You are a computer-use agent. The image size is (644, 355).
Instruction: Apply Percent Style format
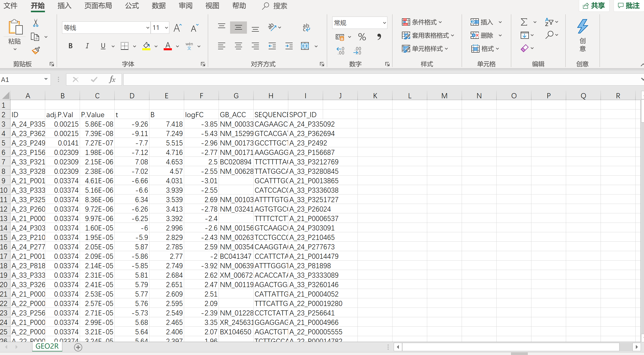[362, 37]
